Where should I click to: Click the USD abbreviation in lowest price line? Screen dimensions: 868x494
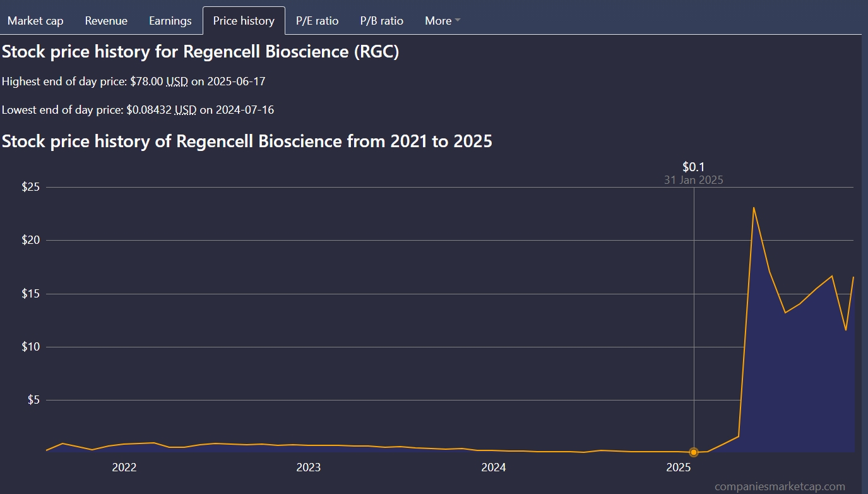[x=186, y=110]
